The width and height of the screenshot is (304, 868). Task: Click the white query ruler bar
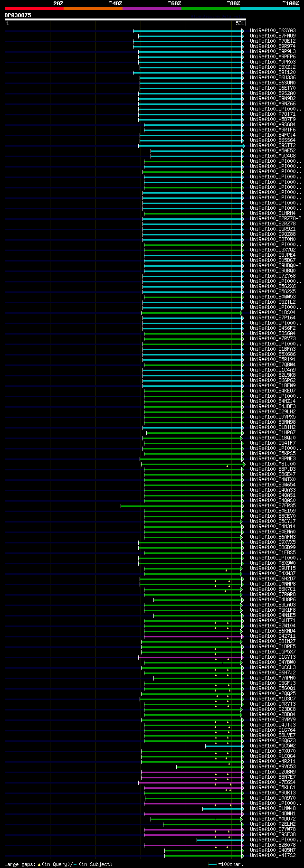(125, 19)
